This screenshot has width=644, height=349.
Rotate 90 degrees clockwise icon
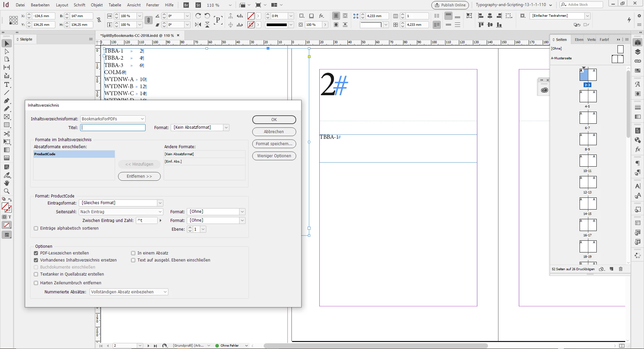tap(198, 16)
